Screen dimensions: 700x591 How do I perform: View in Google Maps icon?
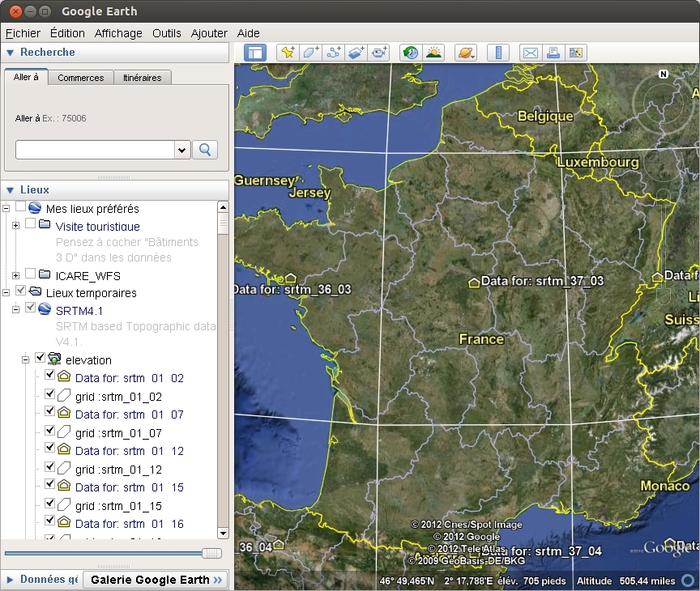(x=576, y=53)
